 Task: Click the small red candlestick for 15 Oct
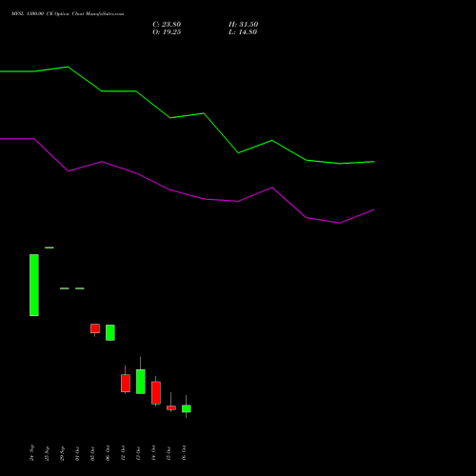(x=171, y=407)
